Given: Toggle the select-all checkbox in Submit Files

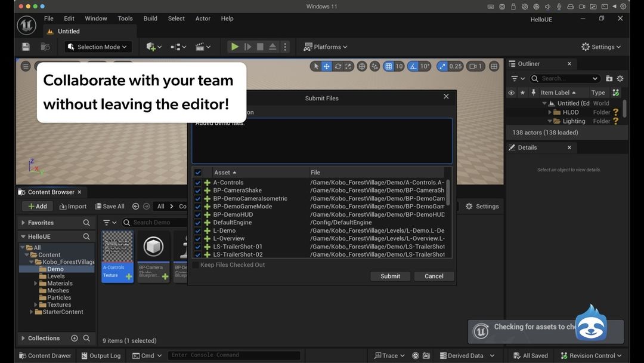Looking at the screenshot, I should click(198, 173).
